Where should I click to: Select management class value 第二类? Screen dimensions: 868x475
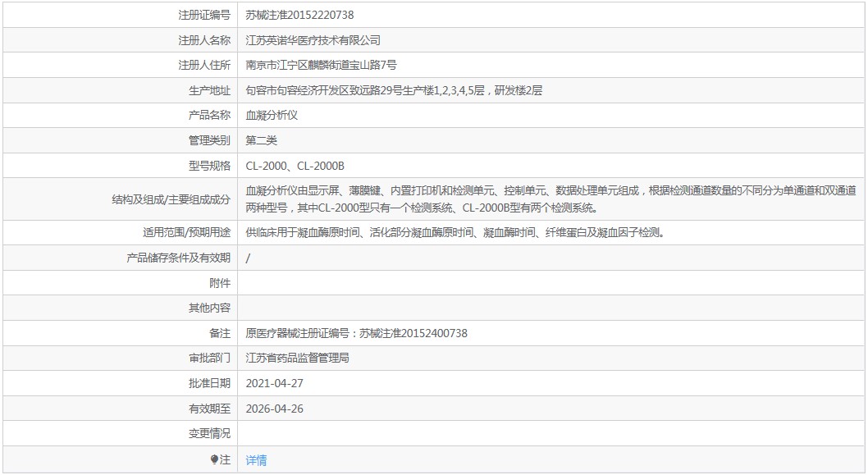point(261,140)
